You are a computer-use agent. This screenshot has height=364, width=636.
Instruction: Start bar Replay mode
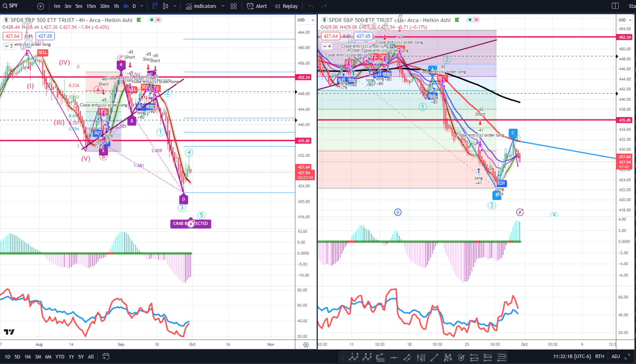coord(286,6)
